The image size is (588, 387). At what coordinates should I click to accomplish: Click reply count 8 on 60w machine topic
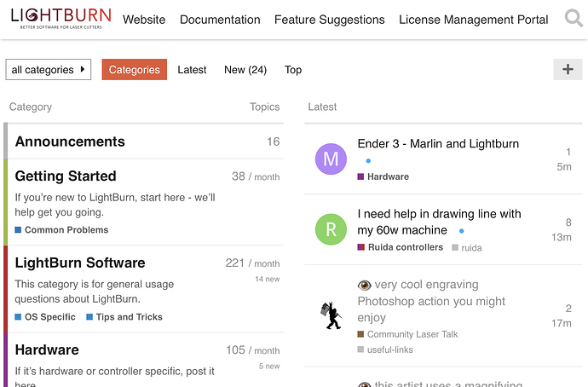tap(568, 222)
